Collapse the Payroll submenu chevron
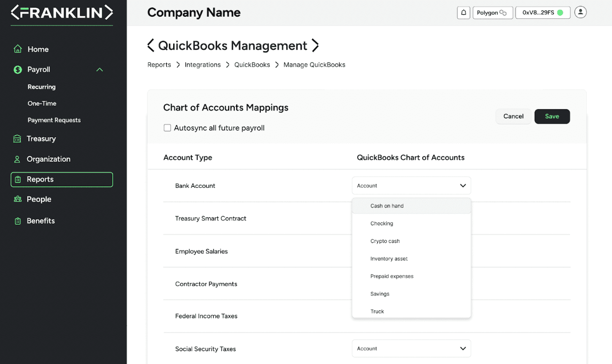Screen dimensions: 612x364 99,70
